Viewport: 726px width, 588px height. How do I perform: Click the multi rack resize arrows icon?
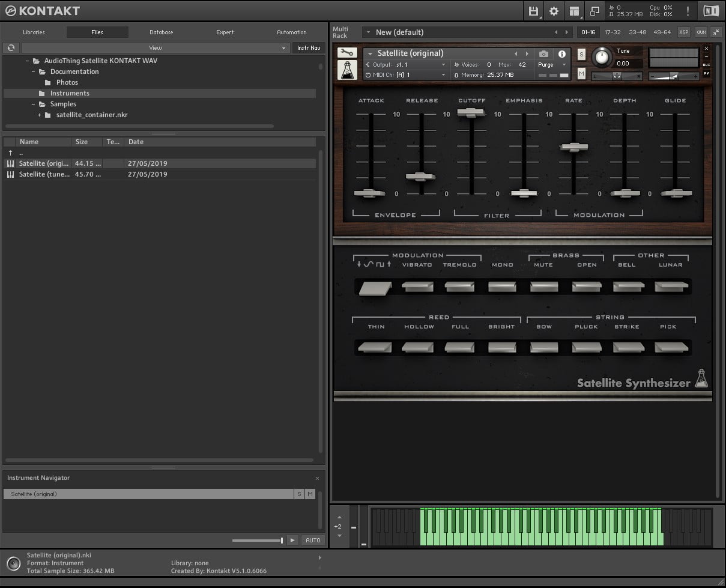pos(716,32)
